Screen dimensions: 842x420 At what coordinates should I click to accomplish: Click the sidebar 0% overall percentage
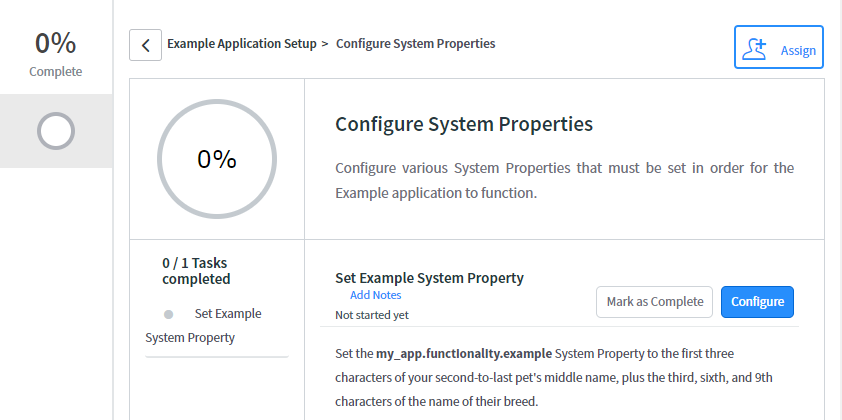pyautogui.click(x=56, y=43)
